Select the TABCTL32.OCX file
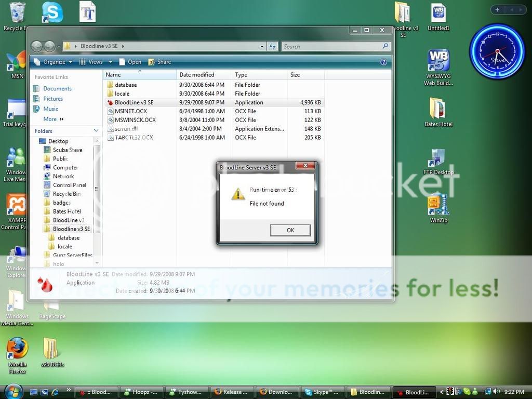 tap(214, 138)
